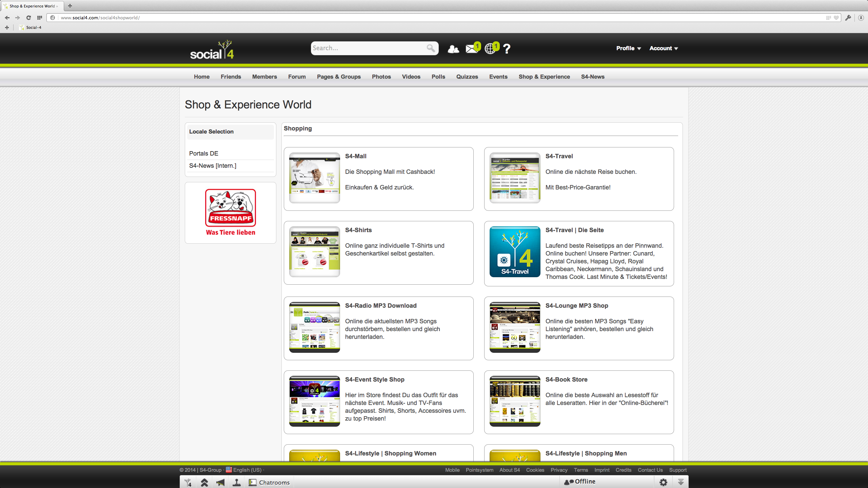Go forward with the browser forward arrow
Viewport: 868px width, 488px height.
[x=18, y=18]
